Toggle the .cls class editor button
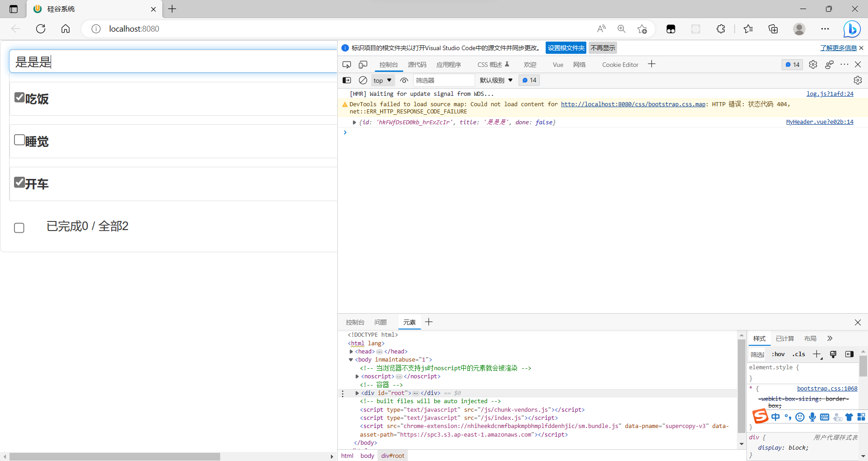Image resolution: width=868 pixels, height=461 pixels. coord(799,354)
